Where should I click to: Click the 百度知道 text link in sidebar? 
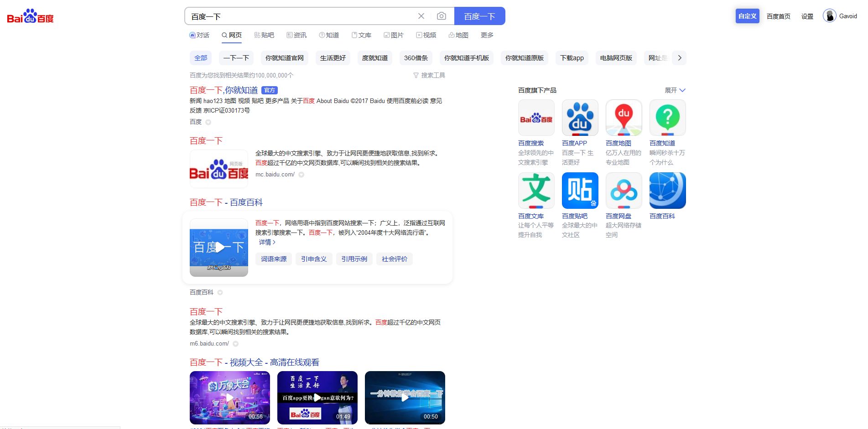(662, 143)
